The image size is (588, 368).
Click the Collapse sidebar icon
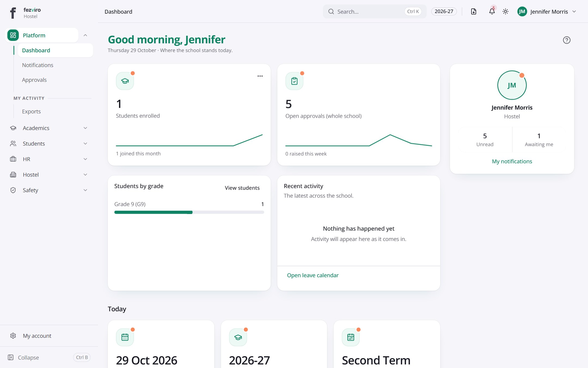pyautogui.click(x=11, y=357)
